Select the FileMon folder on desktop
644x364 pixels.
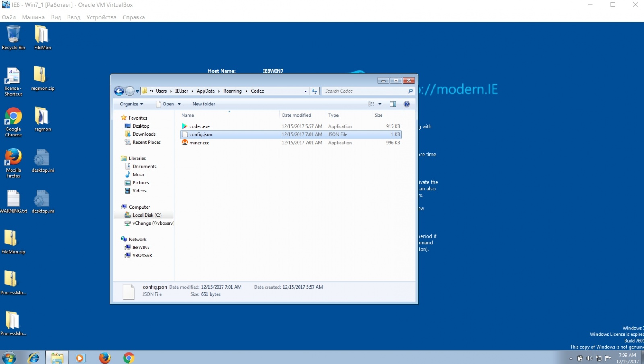(42, 37)
